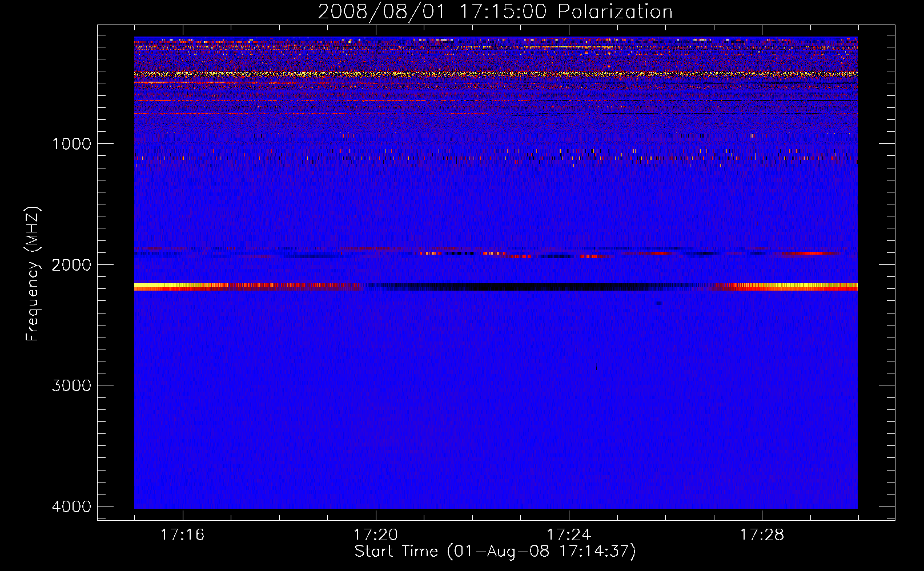Click the '17:28' time tick label
The height and width of the screenshot is (571, 924).
point(762,535)
